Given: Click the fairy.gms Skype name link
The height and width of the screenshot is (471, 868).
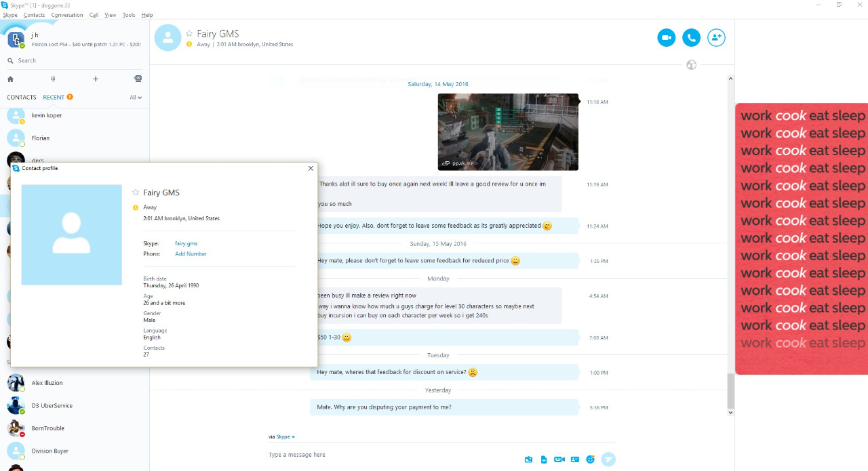Looking at the screenshot, I should point(186,243).
